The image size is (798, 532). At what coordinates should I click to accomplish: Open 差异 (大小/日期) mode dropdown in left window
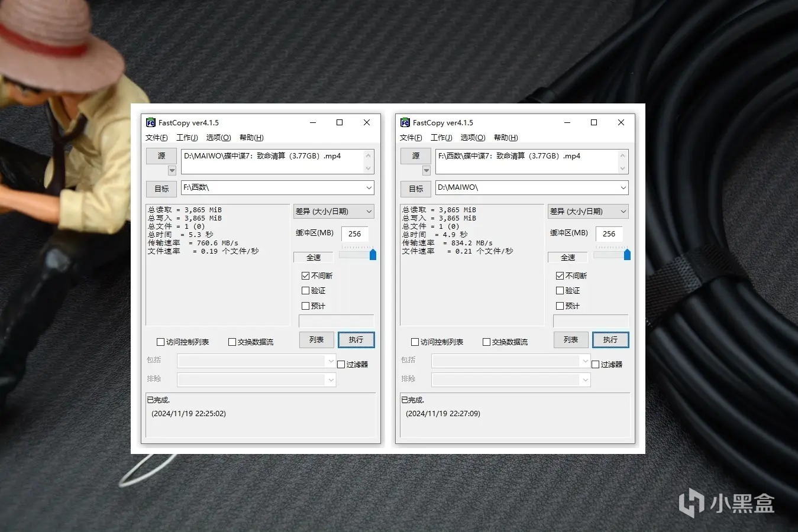334,212
